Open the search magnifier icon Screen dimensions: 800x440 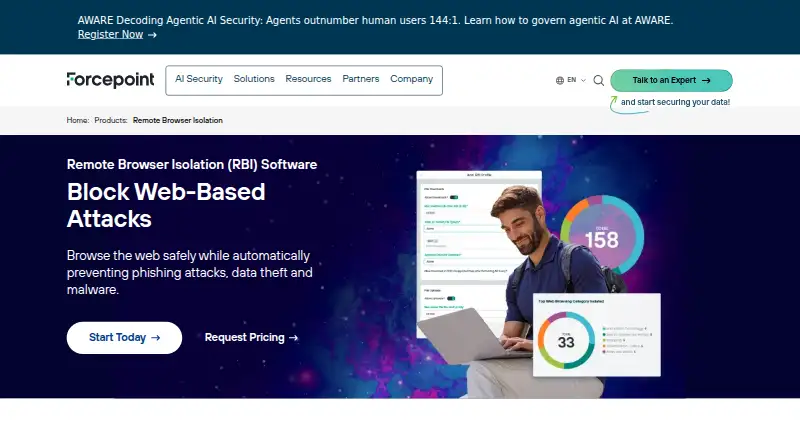(x=598, y=81)
